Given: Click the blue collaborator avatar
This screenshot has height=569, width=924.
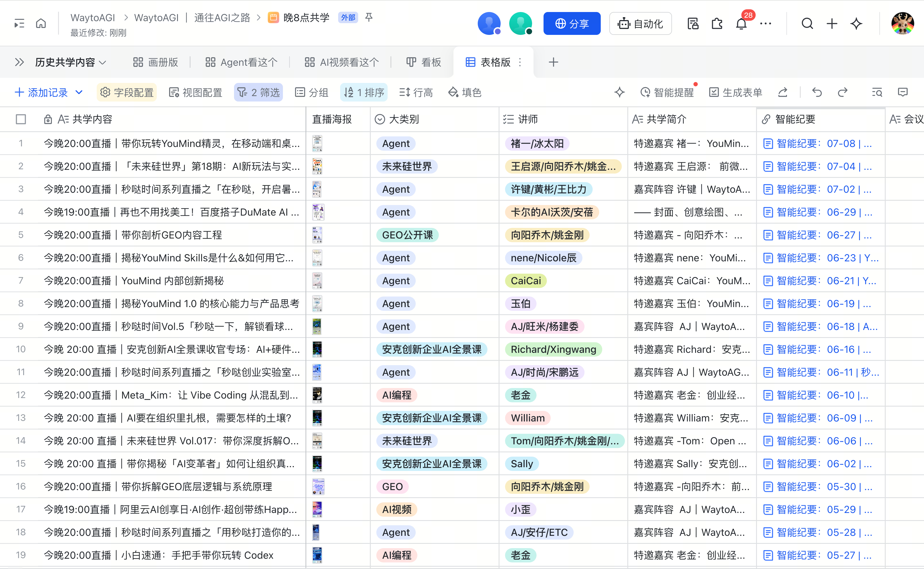Looking at the screenshot, I should (x=489, y=24).
